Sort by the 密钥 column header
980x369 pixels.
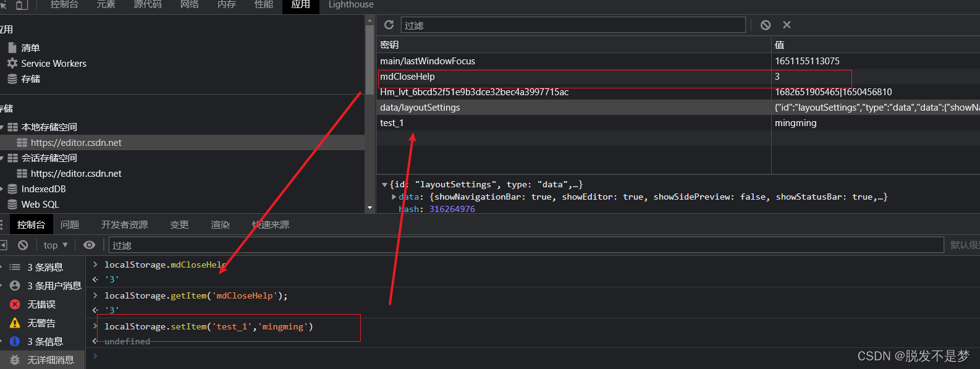[574, 45]
